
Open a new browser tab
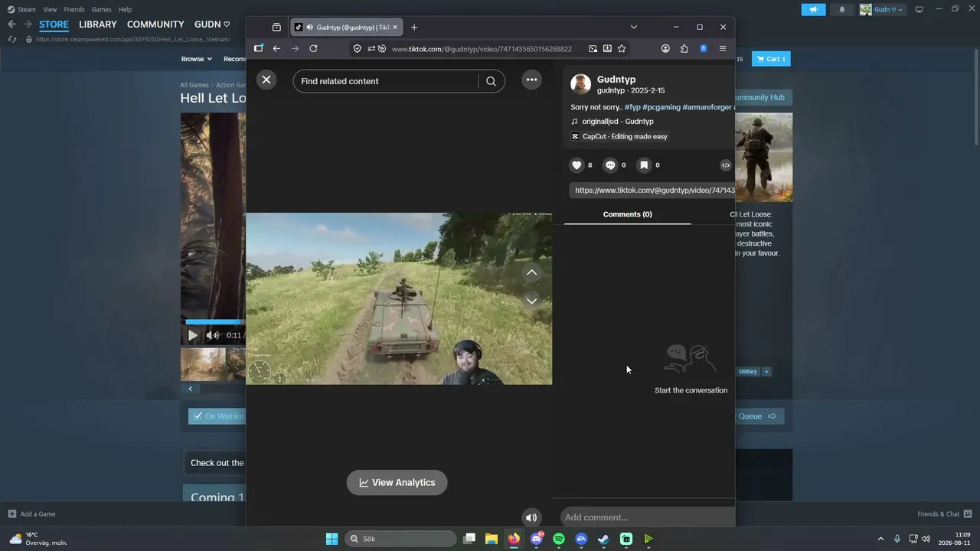[414, 28]
